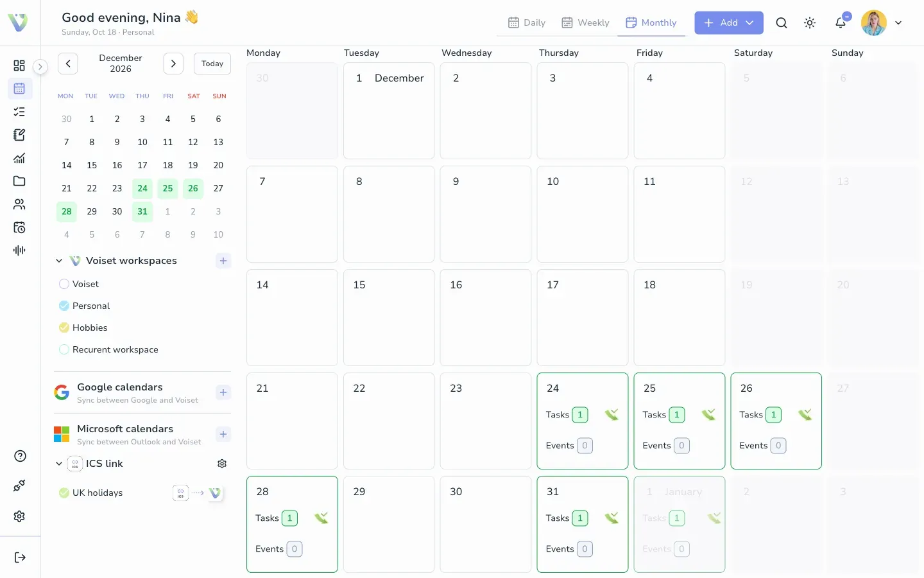Image resolution: width=924 pixels, height=578 pixels.
Task: Expand the left sidebar with arrow toggle
Action: click(40, 67)
